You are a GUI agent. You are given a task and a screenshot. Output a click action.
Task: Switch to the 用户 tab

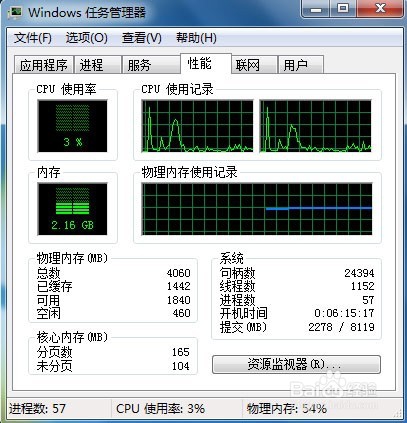[301, 65]
